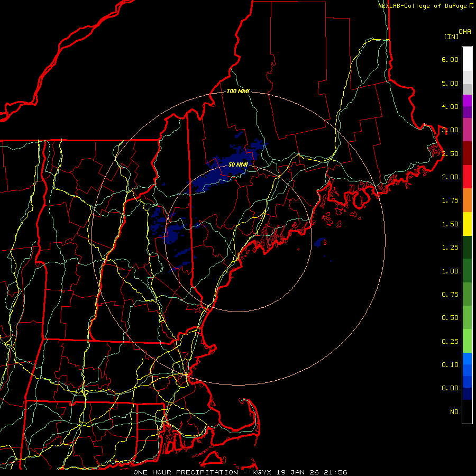Click the 4.00 legend value
476x476 pixels.
[x=450, y=106]
